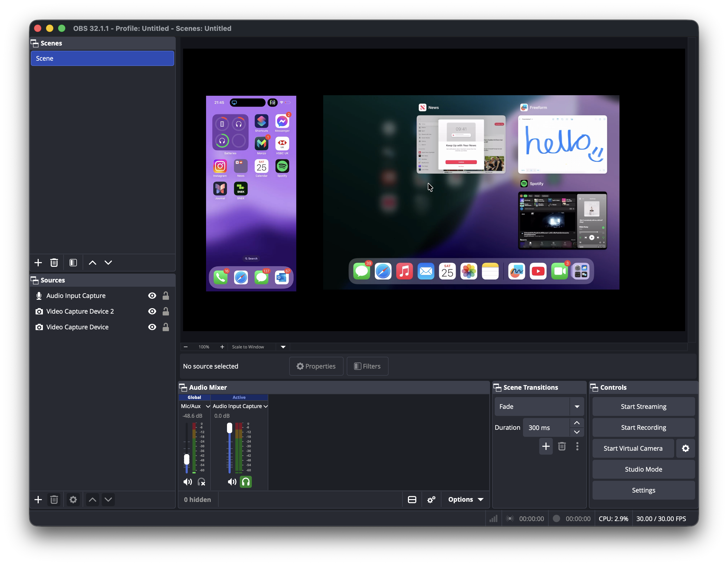Image resolution: width=728 pixels, height=565 pixels.
Task: Expand the Mic/Aux channel menu
Action: coord(208,406)
